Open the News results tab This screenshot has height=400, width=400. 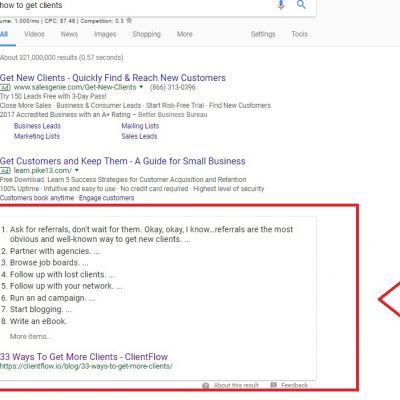coord(69,34)
